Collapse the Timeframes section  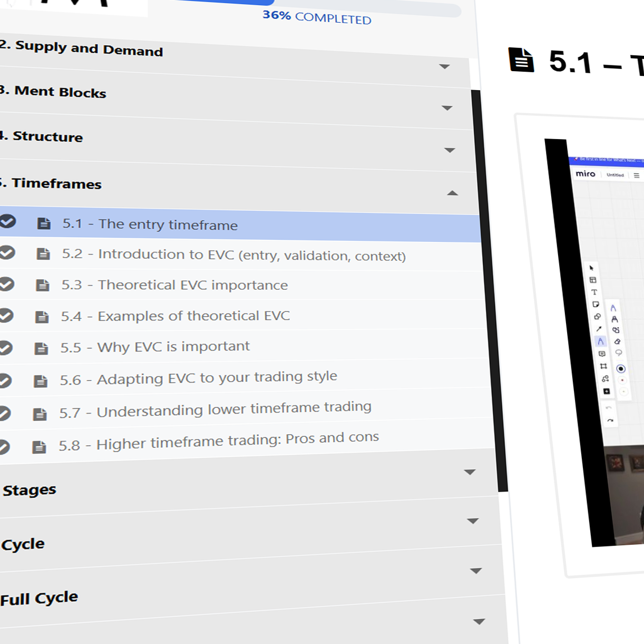pyautogui.click(x=452, y=193)
